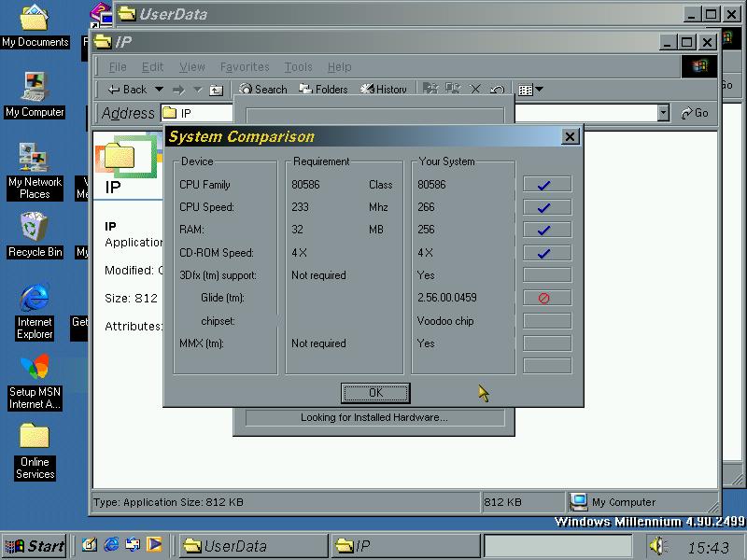The height and width of the screenshot is (560, 747).
Task: Open the Tools menu
Action: 298,67
